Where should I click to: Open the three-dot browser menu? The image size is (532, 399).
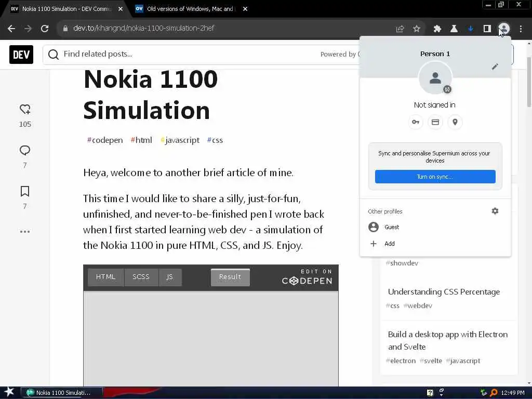(521, 29)
